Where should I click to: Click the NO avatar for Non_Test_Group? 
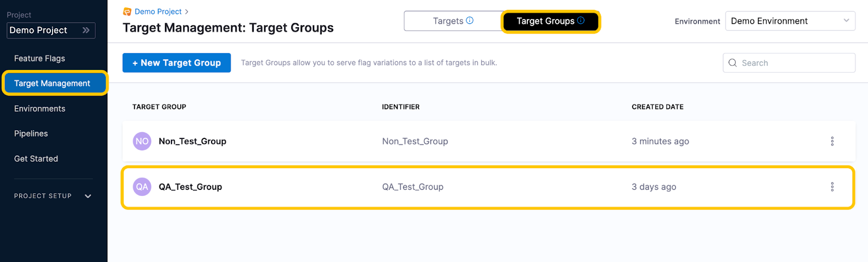pos(142,141)
